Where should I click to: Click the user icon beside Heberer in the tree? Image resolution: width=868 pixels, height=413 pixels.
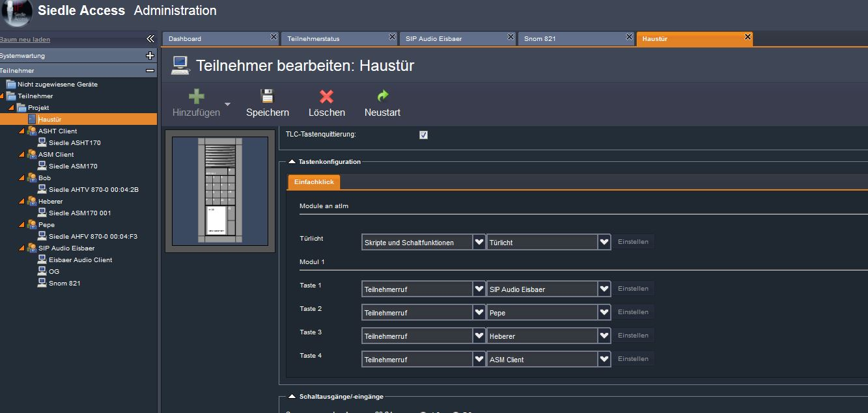coord(32,201)
